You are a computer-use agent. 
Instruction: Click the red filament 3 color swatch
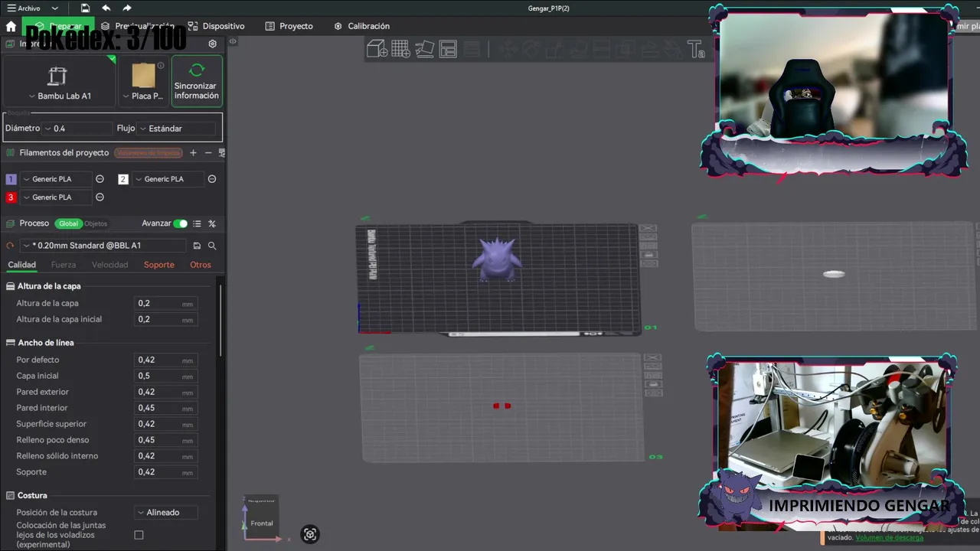[x=11, y=197]
